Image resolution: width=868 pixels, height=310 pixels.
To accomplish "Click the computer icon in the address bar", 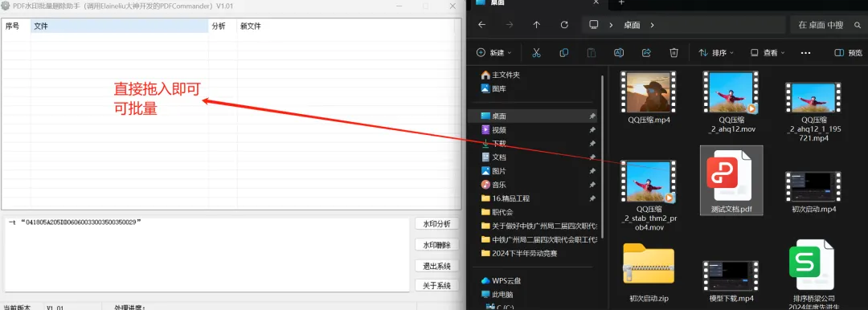I will pos(594,25).
